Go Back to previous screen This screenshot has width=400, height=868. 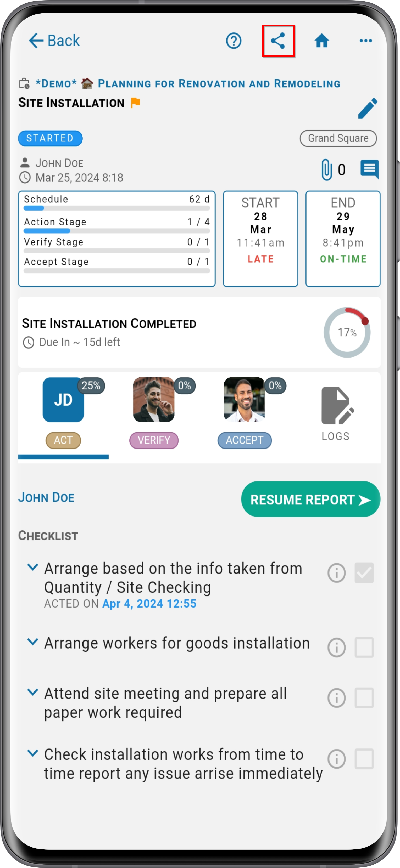pos(54,41)
